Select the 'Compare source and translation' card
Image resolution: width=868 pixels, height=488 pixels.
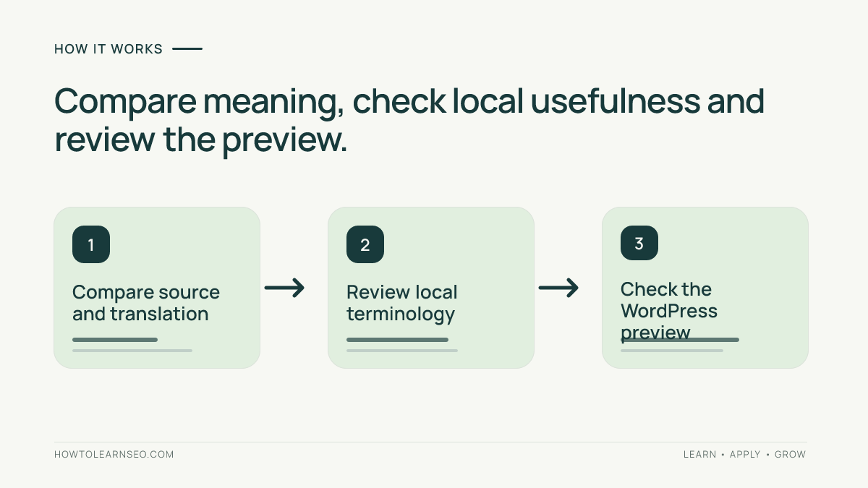(157, 288)
